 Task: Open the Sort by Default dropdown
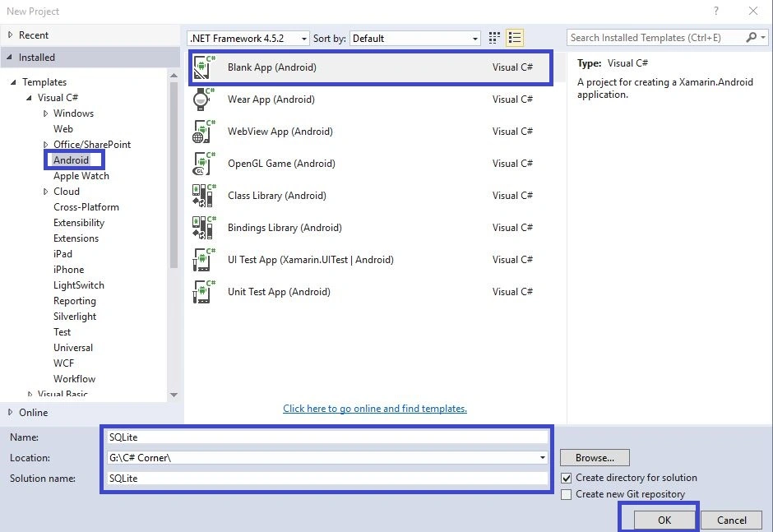pyautogui.click(x=415, y=39)
